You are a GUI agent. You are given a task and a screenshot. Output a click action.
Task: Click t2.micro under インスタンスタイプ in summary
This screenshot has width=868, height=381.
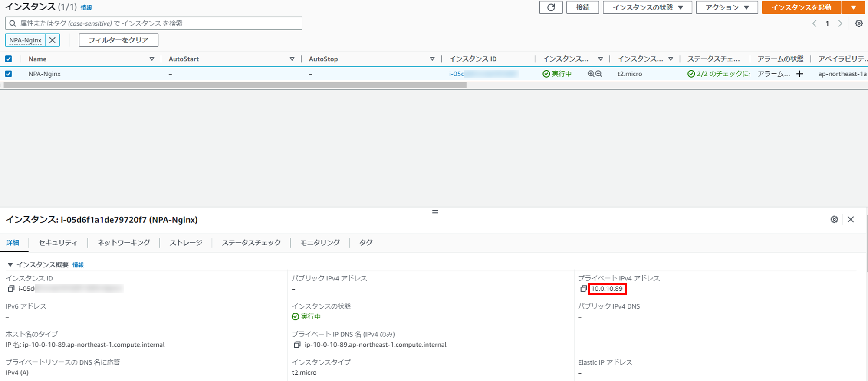[x=304, y=373]
